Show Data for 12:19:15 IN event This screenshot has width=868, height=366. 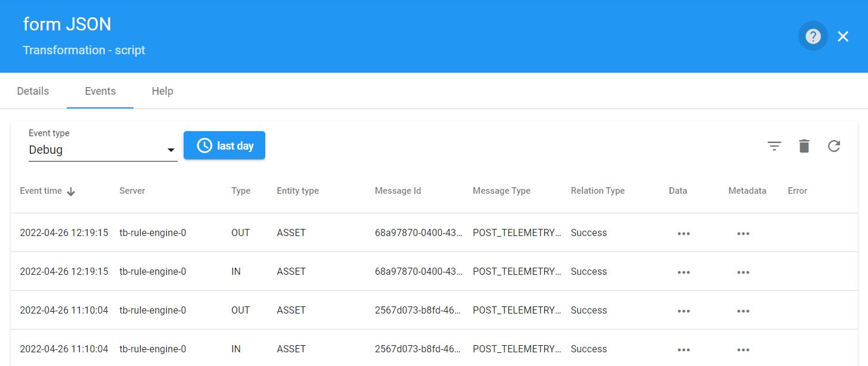[684, 272]
